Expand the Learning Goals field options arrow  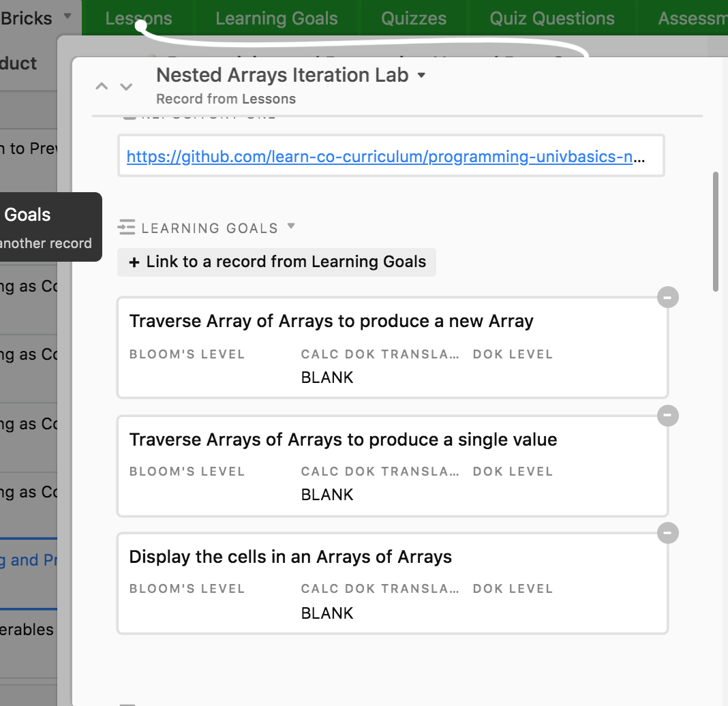click(x=291, y=226)
